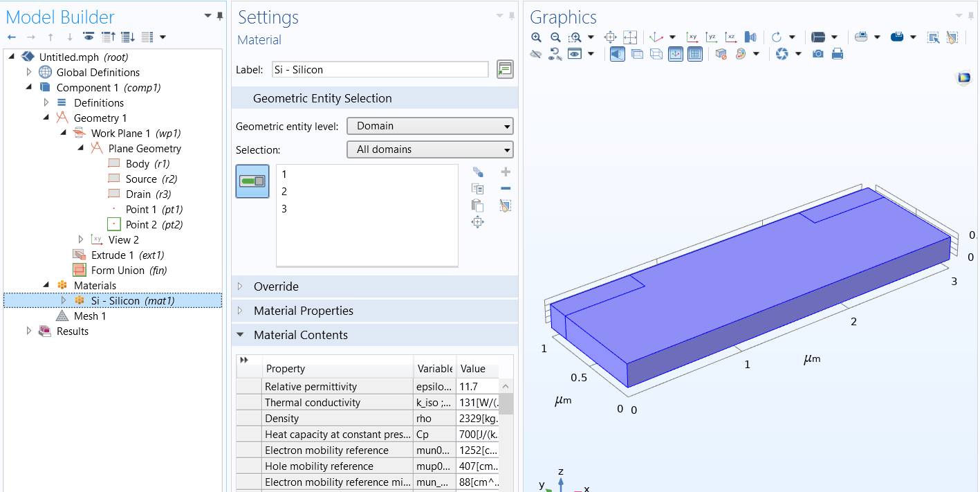
Task: Click the printer icon in Graphics toolbar
Action: tap(838, 54)
